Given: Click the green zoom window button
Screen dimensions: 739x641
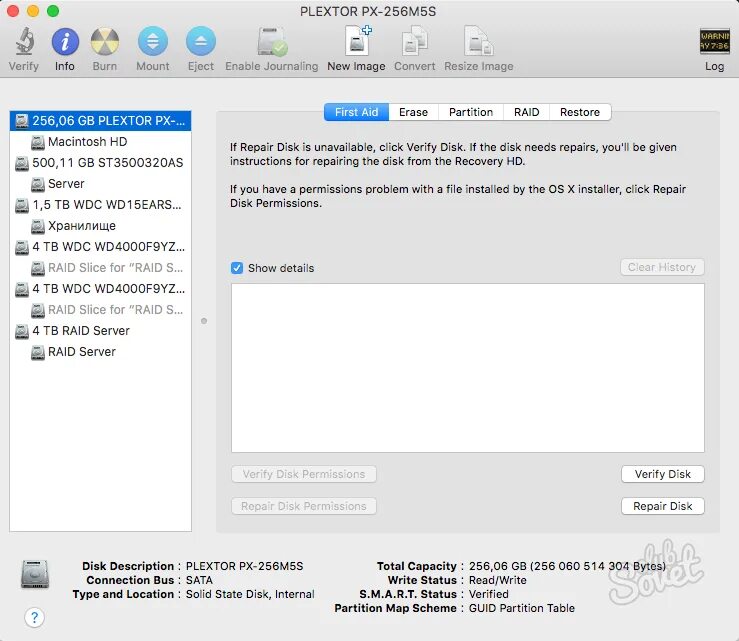Looking at the screenshot, I should [x=53, y=11].
